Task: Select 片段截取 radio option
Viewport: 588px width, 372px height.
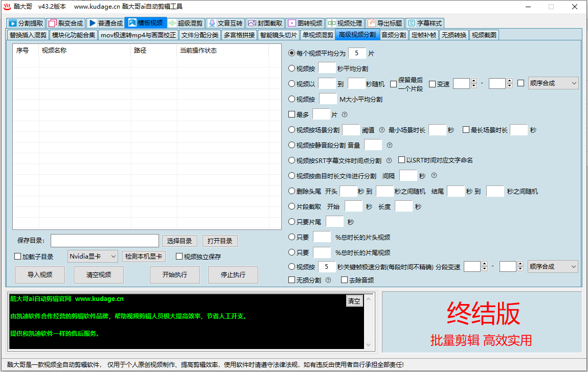Action: [292, 206]
